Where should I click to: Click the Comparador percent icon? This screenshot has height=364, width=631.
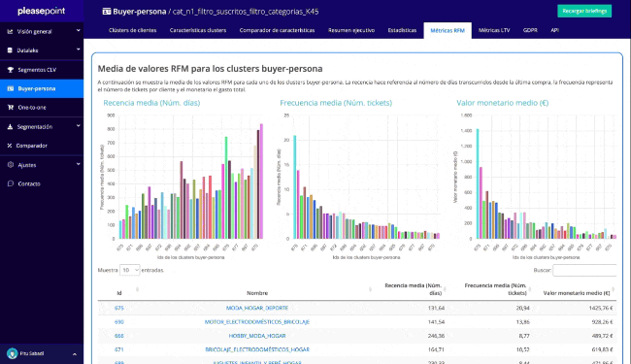(x=10, y=146)
